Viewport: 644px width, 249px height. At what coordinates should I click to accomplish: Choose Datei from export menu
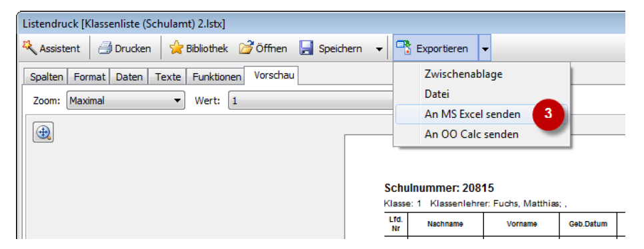[x=481, y=94]
